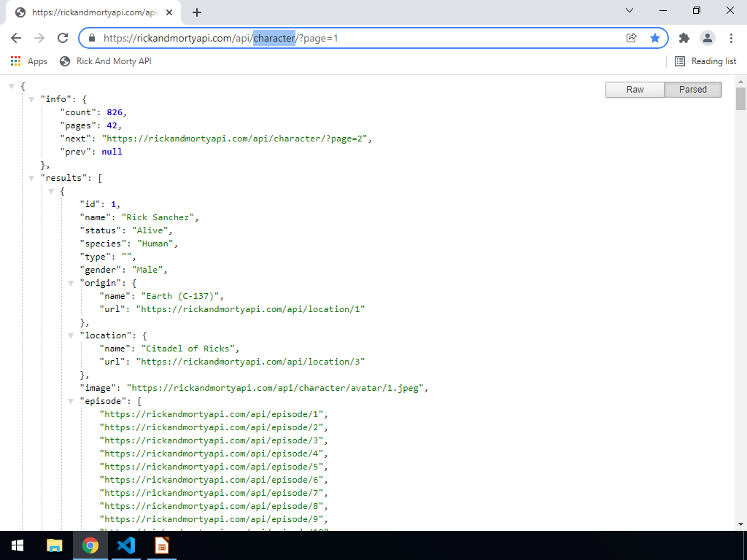The height and width of the screenshot is (560, 747).
Task: Select the rickandmortyapi.com browser tab
Action: 94,13
